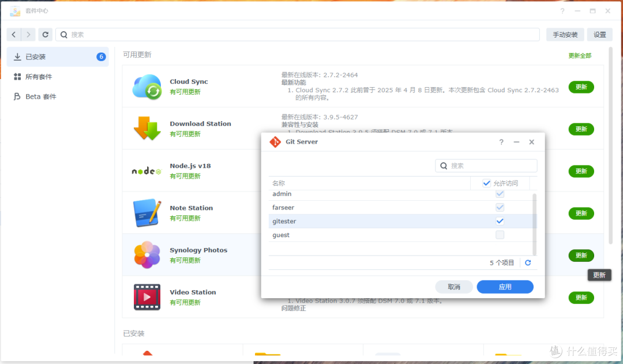Update the Note Station package
The height and width of the screenshot is (364, 623).
coord(581,213)
